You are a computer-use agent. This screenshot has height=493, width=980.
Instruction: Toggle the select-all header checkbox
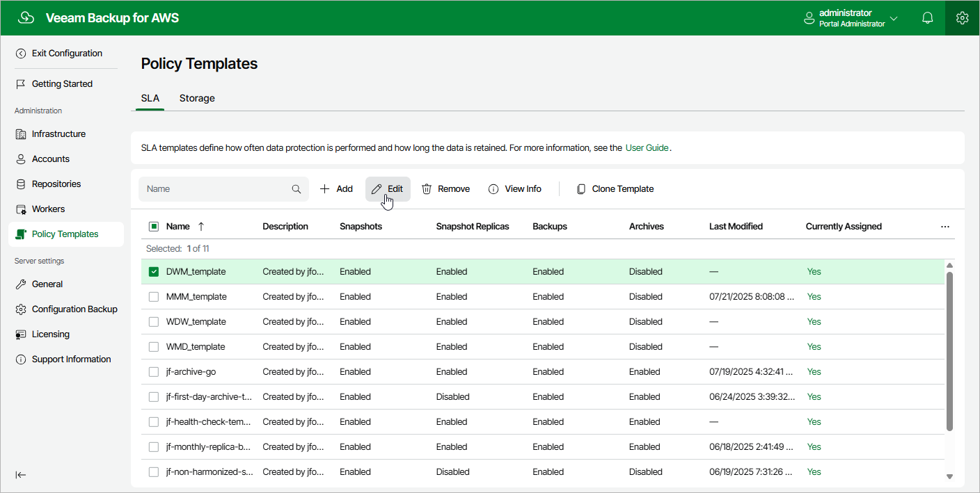[x=154, y=227]
